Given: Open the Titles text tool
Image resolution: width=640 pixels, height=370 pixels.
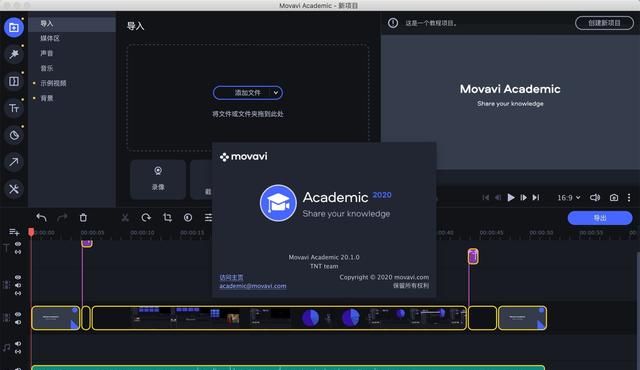Looking at the screenshot, I should 14,108.
